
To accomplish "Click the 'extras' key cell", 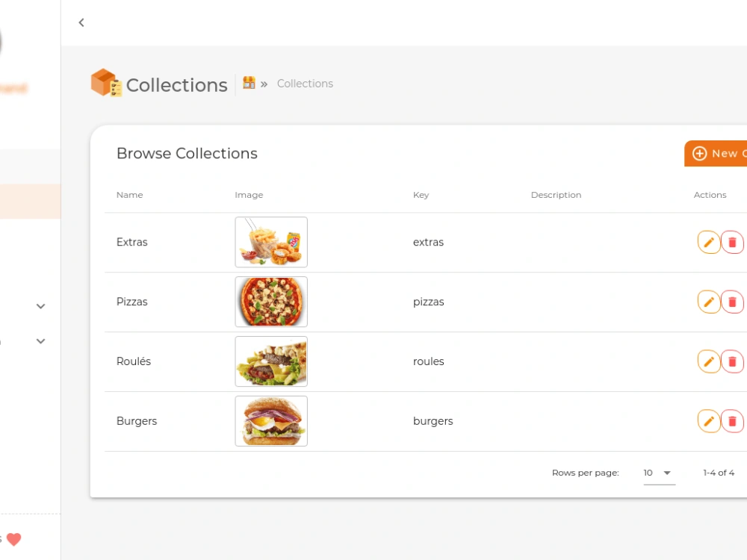I will click(x=428, y=242).
